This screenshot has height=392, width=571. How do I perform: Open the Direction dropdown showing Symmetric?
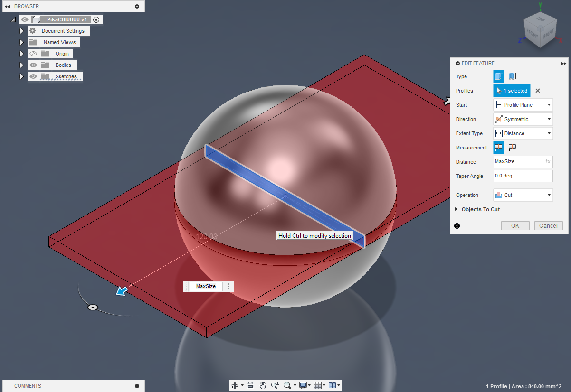(523, 119)
